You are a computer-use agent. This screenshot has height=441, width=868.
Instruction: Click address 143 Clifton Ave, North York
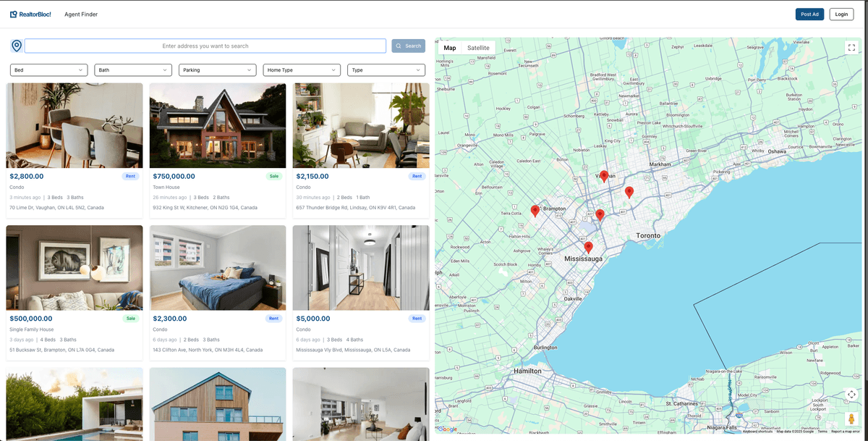[208, 350]
